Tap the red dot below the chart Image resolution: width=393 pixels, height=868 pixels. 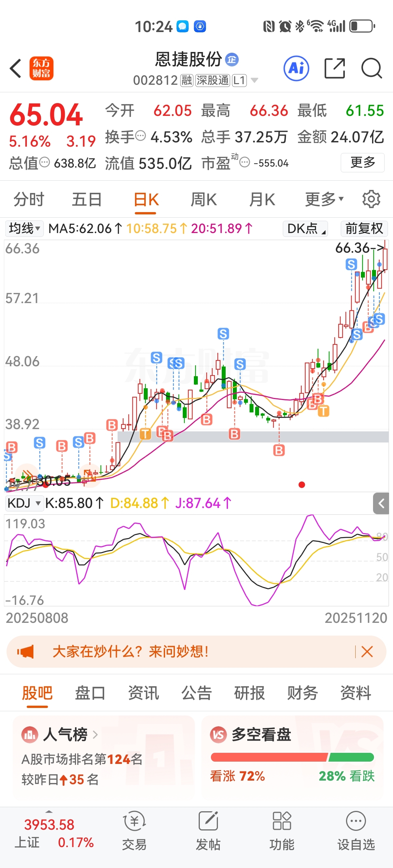(x=302, y=484)
